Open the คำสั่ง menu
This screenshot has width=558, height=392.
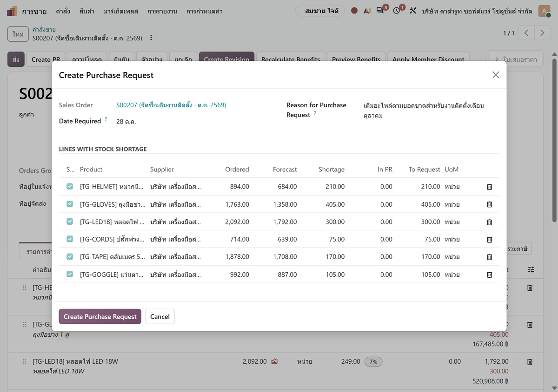[63, 11]
